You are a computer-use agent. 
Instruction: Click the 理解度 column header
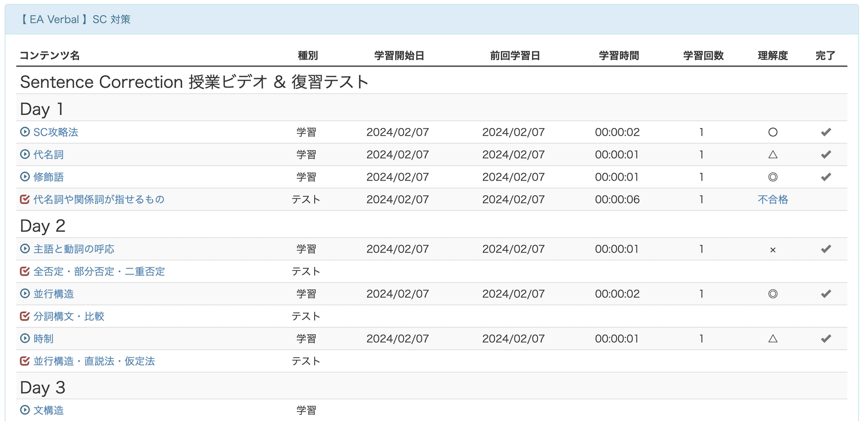tap(773, 56)
